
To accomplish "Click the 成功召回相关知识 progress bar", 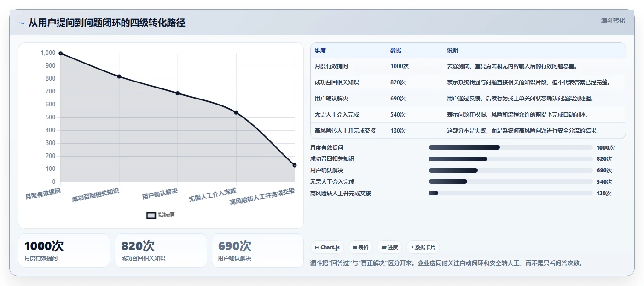I will tap(511, 159).
